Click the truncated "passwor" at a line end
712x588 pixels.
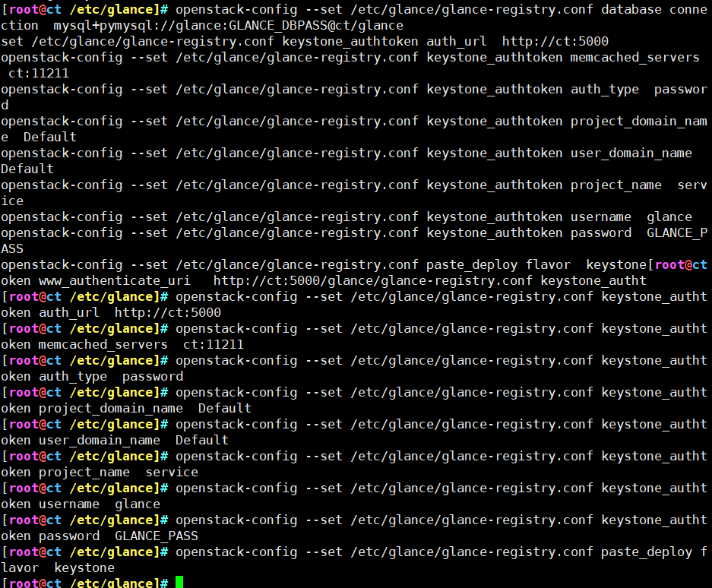[x=681, y=90]
